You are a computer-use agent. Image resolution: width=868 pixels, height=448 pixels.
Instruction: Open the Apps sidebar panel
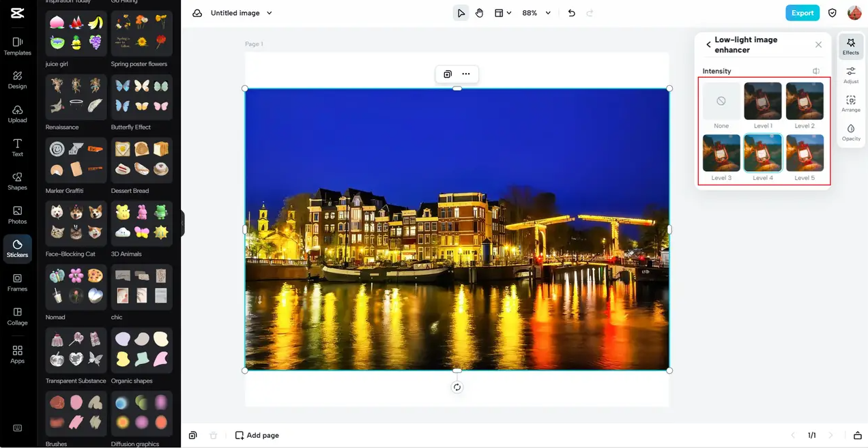(x=17, y=354)
